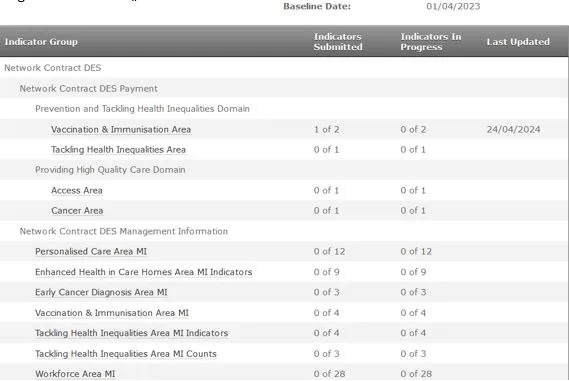Viewport: 569px width, 381px height.
Task: Click '0 of 1' in progress for Access Area
Action: tap(413, 190)
